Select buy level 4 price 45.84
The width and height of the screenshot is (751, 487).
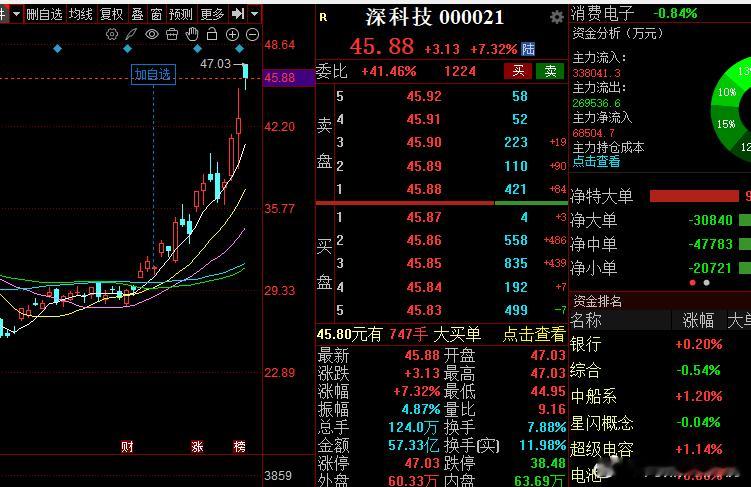tap(424, 287)
